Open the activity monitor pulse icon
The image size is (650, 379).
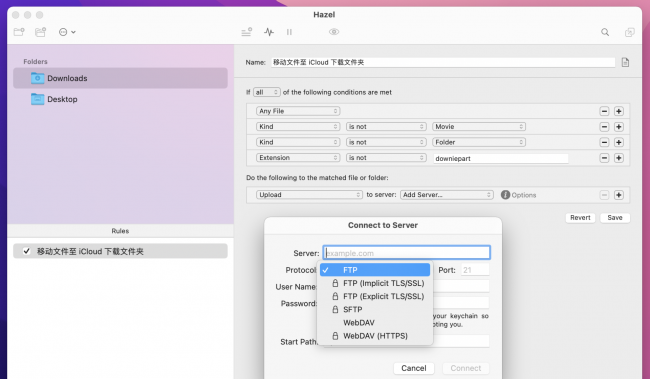269,32
